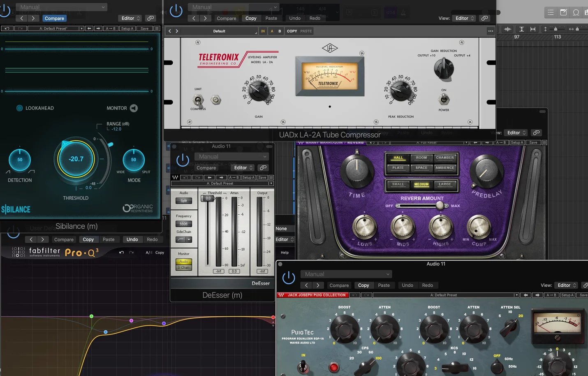Toggle IN button in LA-2A toolbar

tap(263, 31)
